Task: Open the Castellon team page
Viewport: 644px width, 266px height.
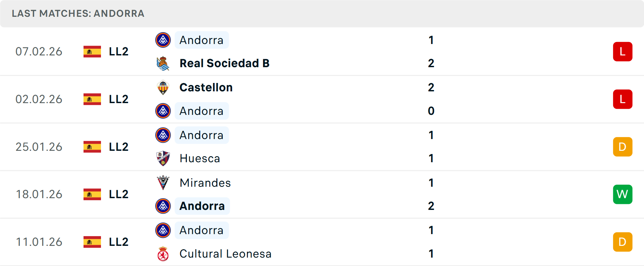Action: (206, 87)
